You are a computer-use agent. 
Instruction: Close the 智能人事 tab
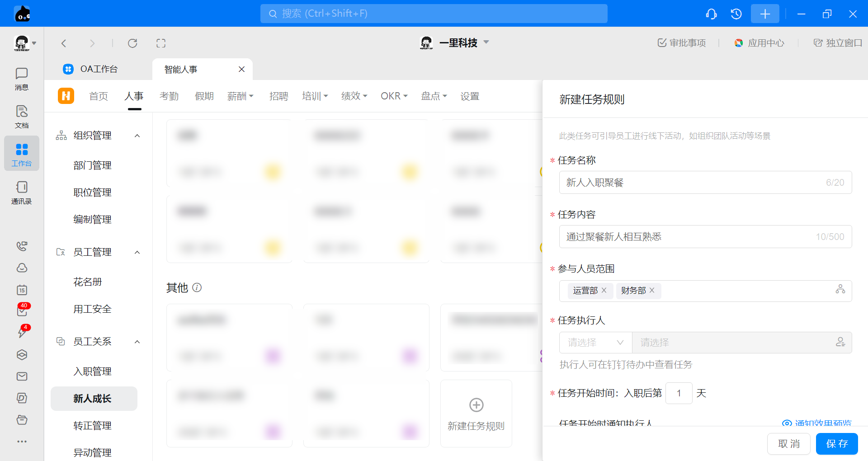[x=241, y=69]
